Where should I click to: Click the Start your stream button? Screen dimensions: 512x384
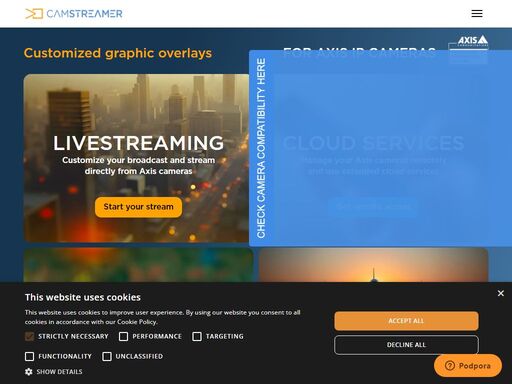point(138,207)
